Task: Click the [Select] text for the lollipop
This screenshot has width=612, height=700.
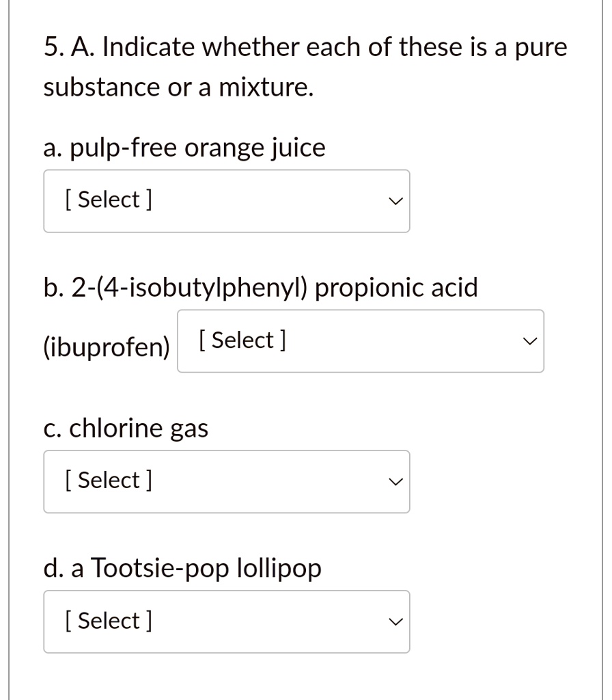Action: [x=107, y=620]
